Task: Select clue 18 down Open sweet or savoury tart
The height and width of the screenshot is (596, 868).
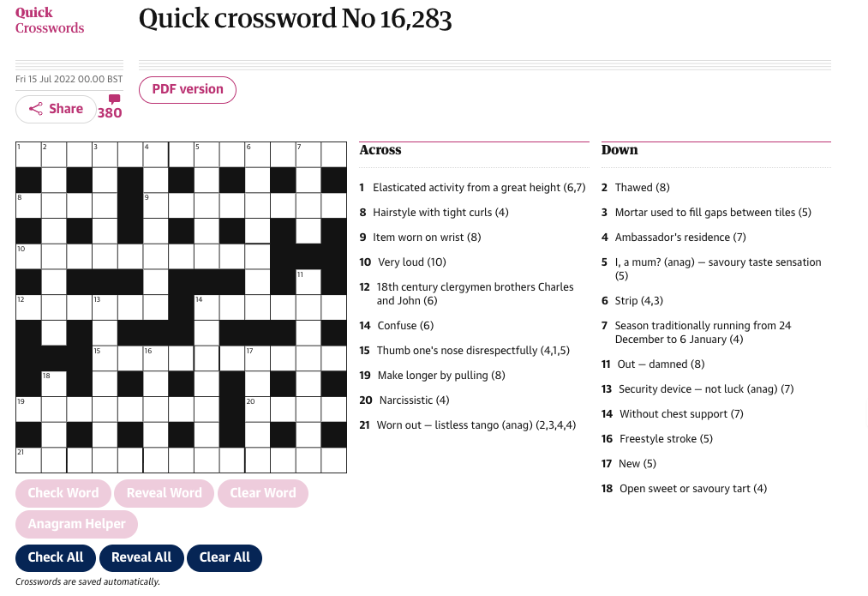Action: click(685, 489)
